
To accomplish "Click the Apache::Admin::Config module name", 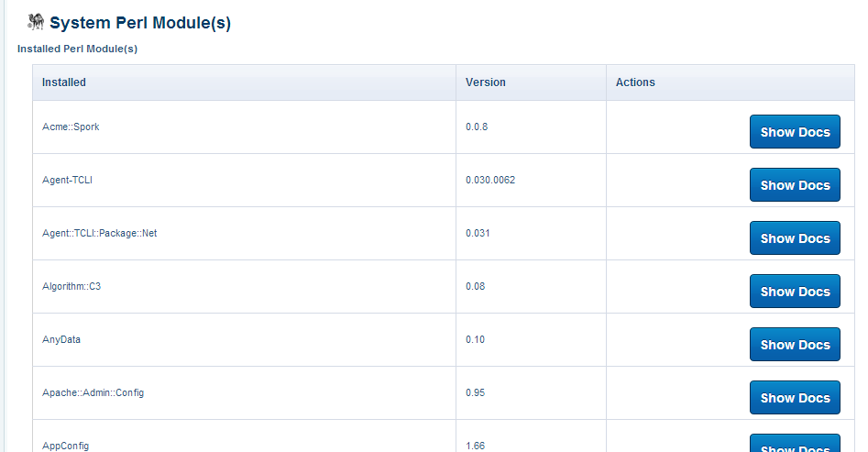I will click(93, 392).
